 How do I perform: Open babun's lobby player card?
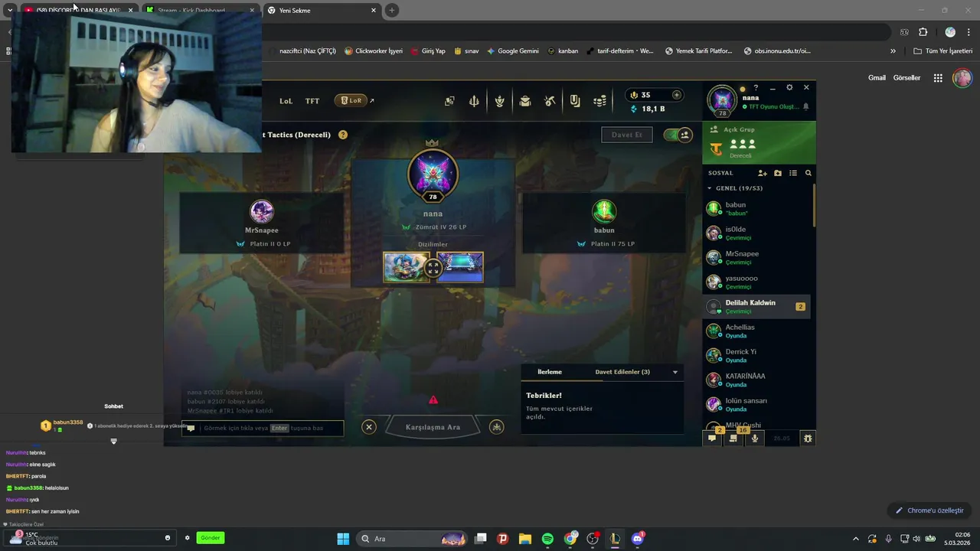click(604, 223)
